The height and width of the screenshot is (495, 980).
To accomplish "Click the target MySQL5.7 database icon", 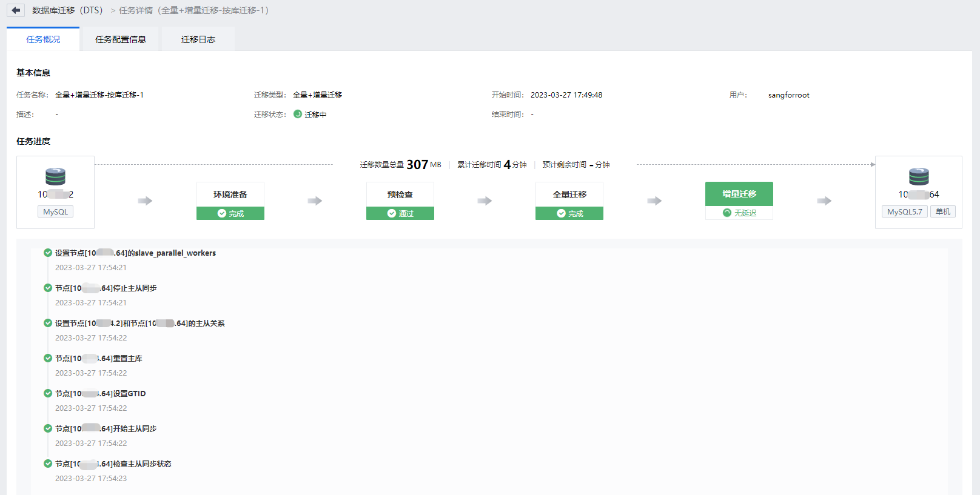I will (918, 176).
